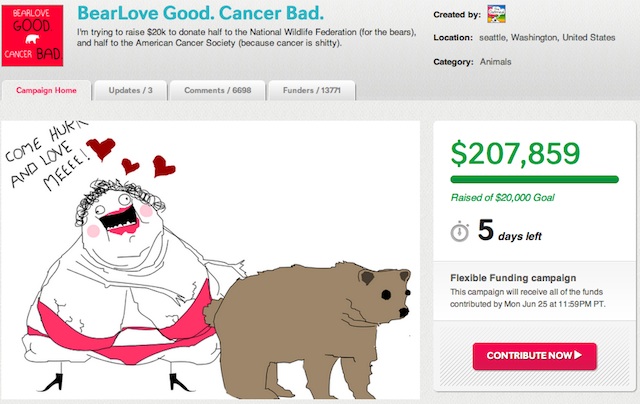
Task: Click the play arrow on Contribute Now
Action: pos(578,355)
